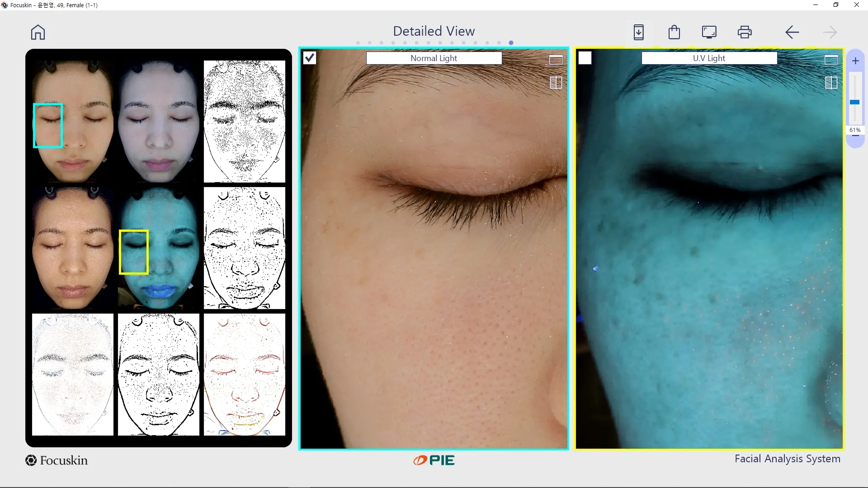The height and width of the screenshot is (488, 868).
Task: Click the download-to-device icon
Action: coord(638,32)
